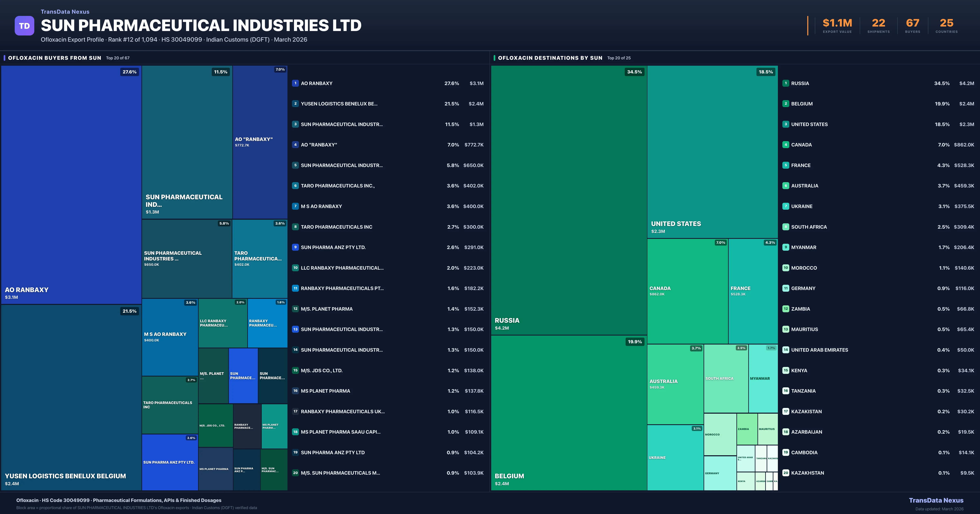This screenshot has width=980, height=514.
Task: Click rank badge 13 in buyers list
Action: [x=295, y=329]
